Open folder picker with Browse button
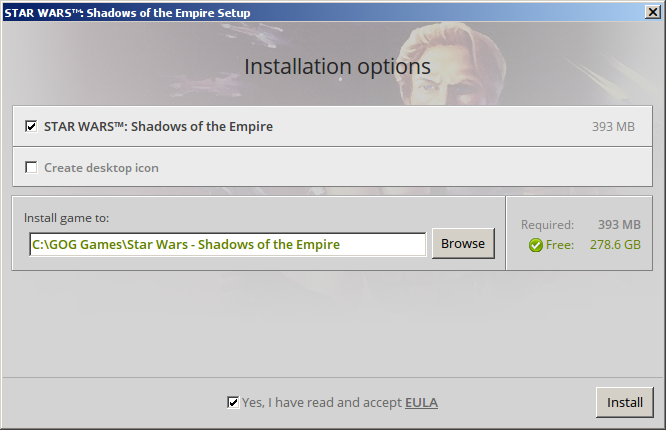Screen dimensions: 666x430 click(x=463, y=243)
